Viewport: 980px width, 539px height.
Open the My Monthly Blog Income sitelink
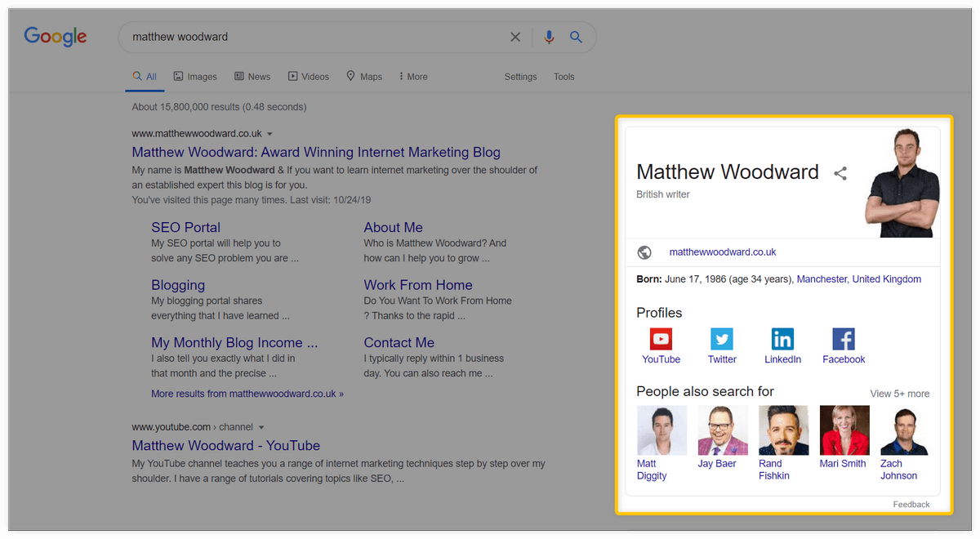pyautogui.click(x=234, y=343)
